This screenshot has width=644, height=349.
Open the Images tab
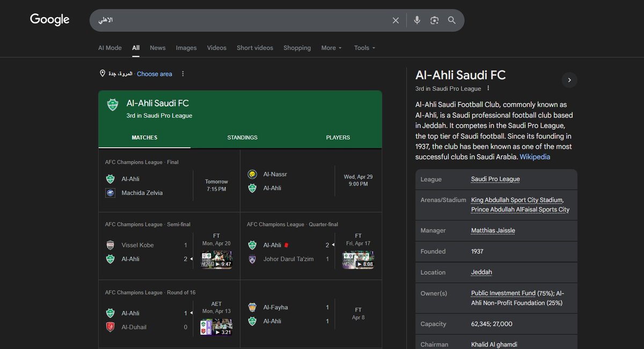(186, 48)
